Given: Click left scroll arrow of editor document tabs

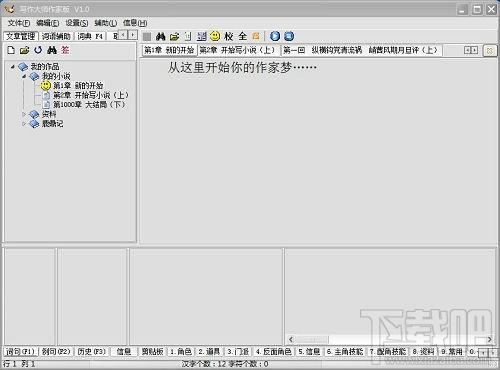Looking at the screenshot, I should coord(467,50).
